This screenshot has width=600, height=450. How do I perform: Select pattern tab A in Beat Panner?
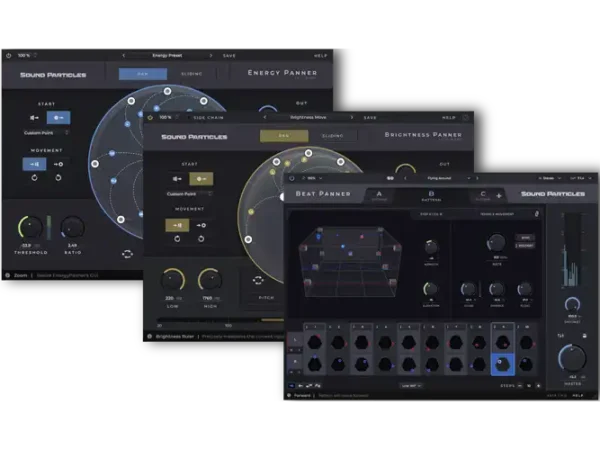click(x=379, y=196)
